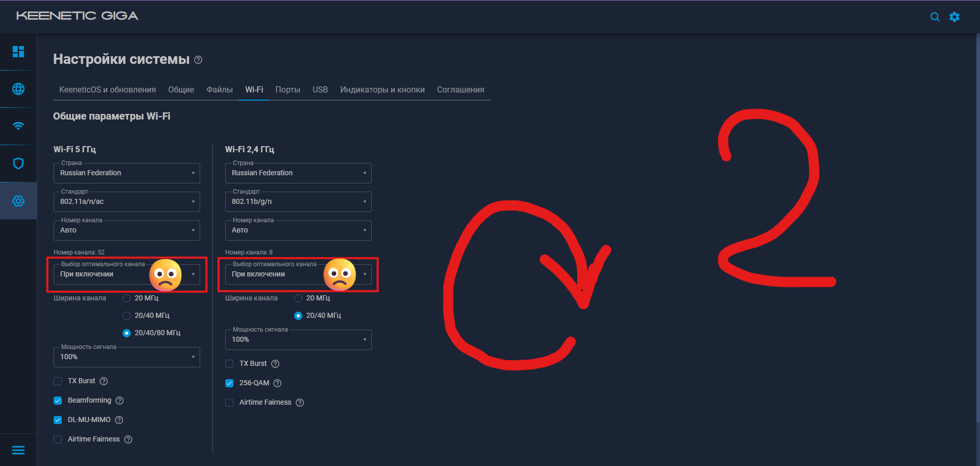
Task: Click the gear icon in top-right header
Action: tap(954, 17)
